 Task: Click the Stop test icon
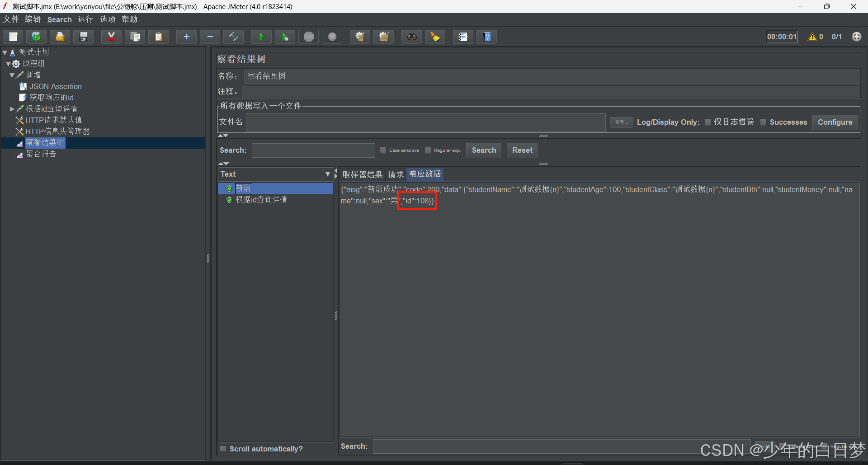coord(309,37)
